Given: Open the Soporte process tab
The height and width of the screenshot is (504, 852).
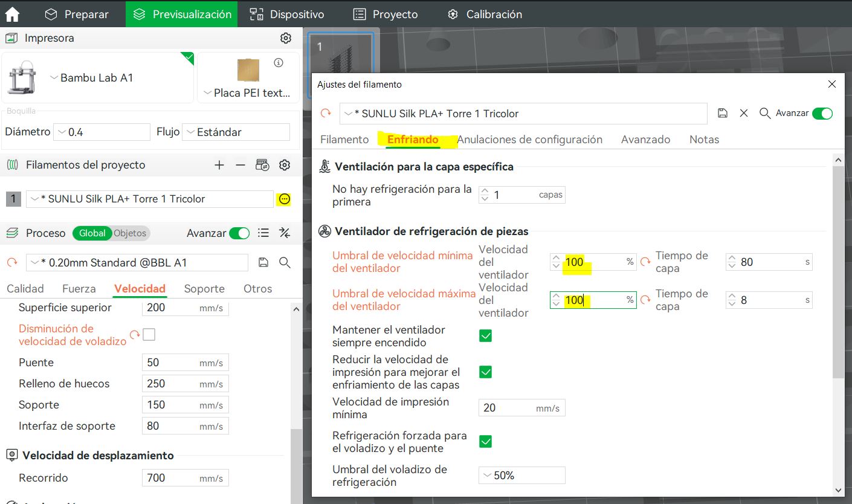Looking at the screenshot, I should click(x=204, y=289).
